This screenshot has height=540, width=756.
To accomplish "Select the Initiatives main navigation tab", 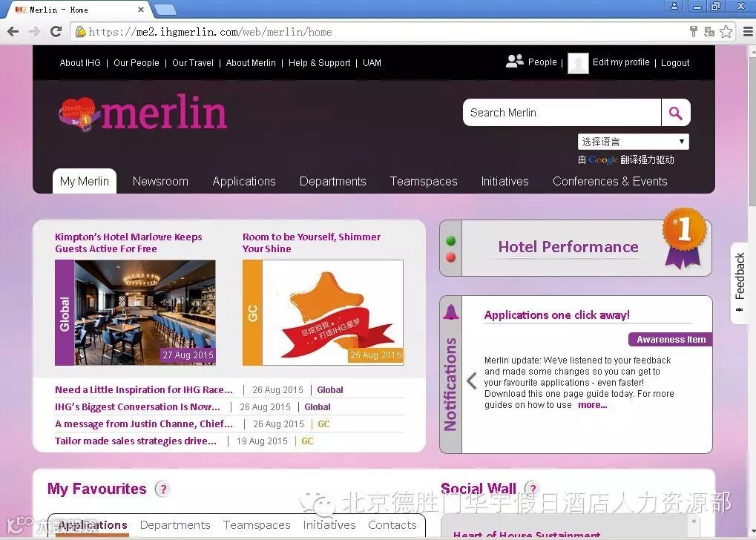I will coord(504,181).
